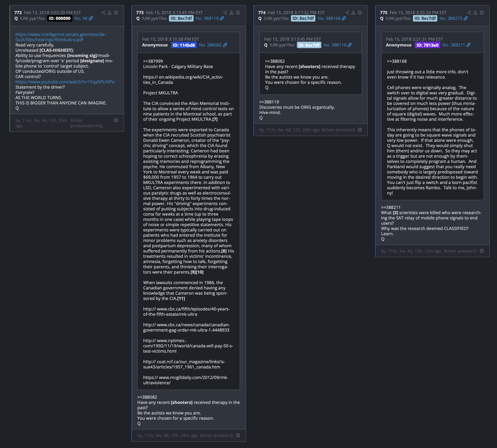
Task: Click share icon on post 774
Action: (347, 12)
